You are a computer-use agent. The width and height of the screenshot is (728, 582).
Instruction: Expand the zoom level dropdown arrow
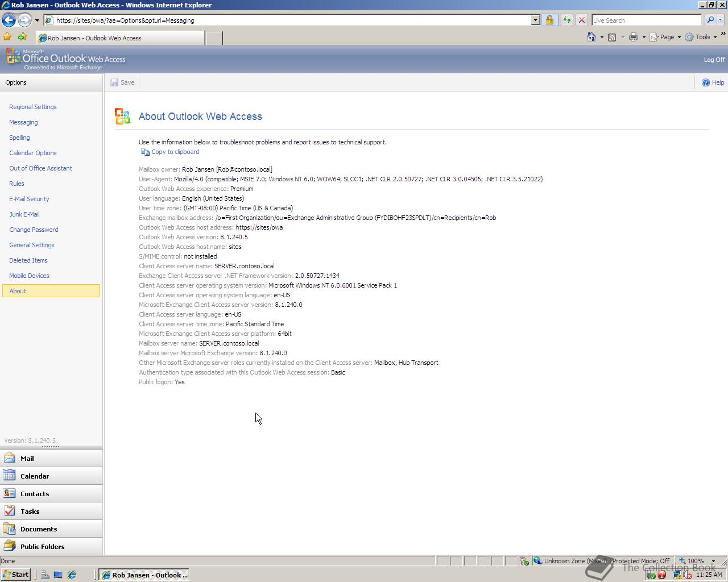713,561
